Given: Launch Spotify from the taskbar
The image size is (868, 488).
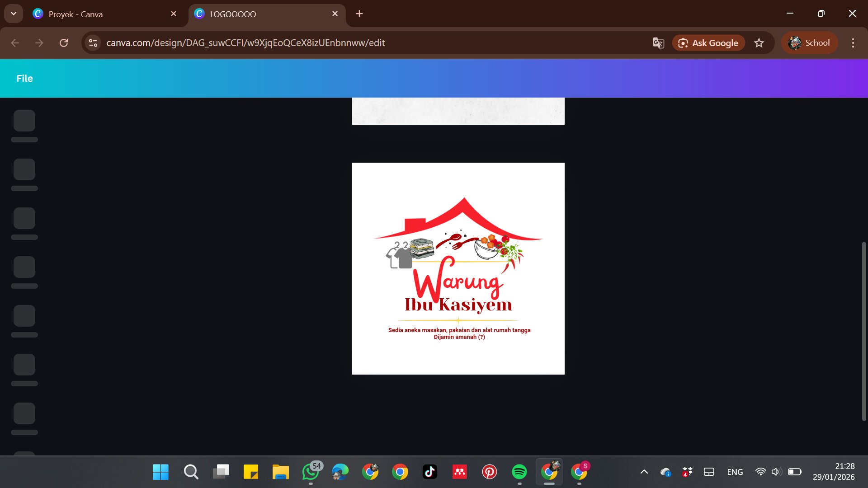Looking at the screenshot, I should 519,472.
